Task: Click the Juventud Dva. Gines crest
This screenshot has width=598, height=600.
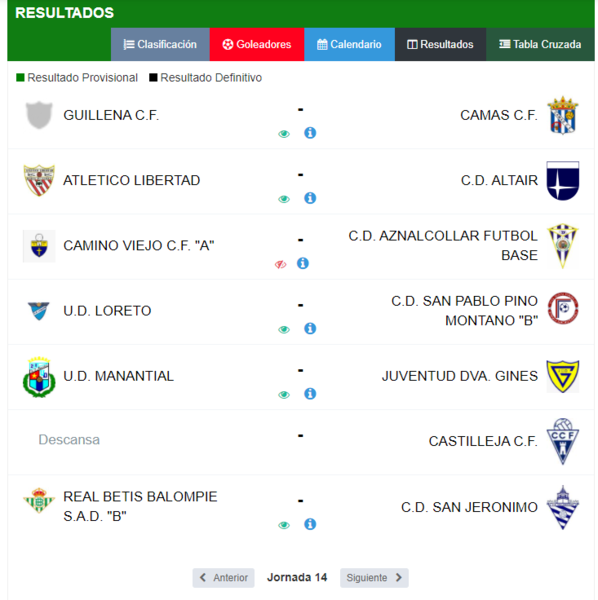Action: click(x=562, y=376)
